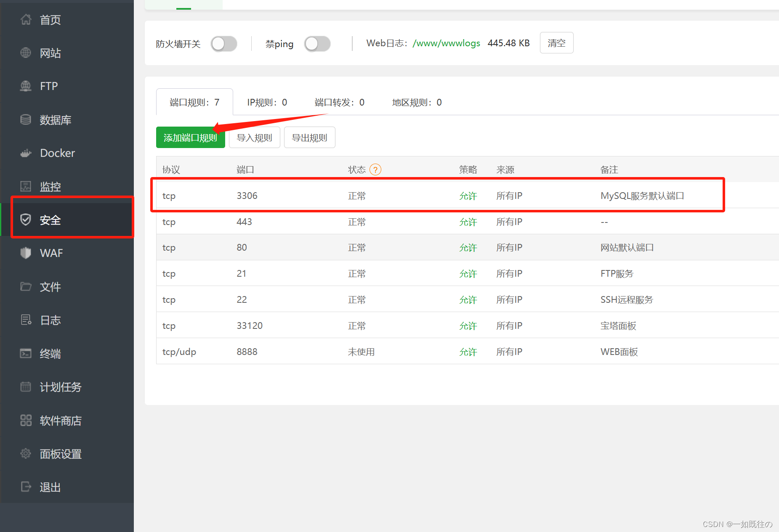The height and width of the screenshot is (532, 779).
Task: Click the 导出规则 button
Action: pyautogui.click(x=310, y=138)
